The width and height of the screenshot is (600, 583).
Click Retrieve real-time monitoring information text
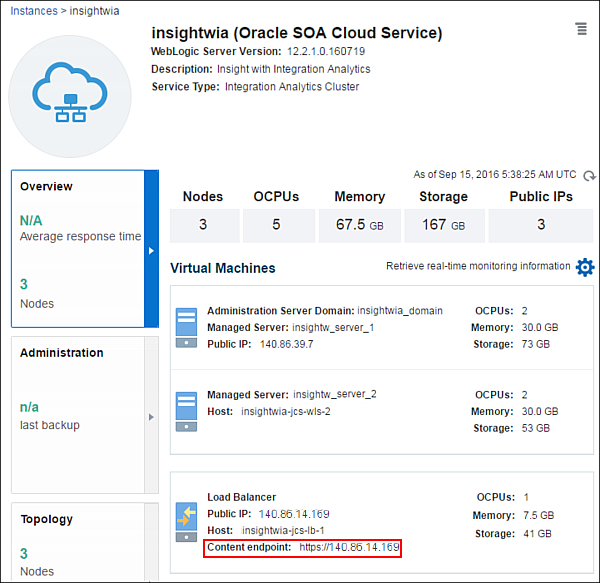pyautogui.click(x=478, y=267)
